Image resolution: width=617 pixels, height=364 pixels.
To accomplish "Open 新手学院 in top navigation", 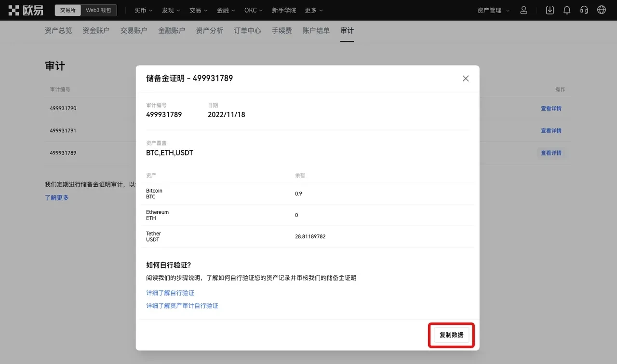I will pos(284,10).
